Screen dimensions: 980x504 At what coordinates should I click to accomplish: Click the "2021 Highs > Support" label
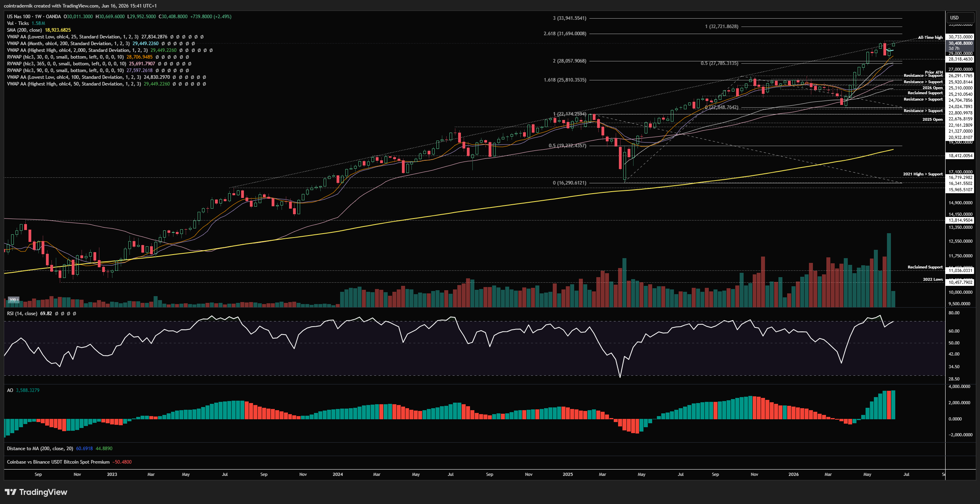click(x=923, y=174)
